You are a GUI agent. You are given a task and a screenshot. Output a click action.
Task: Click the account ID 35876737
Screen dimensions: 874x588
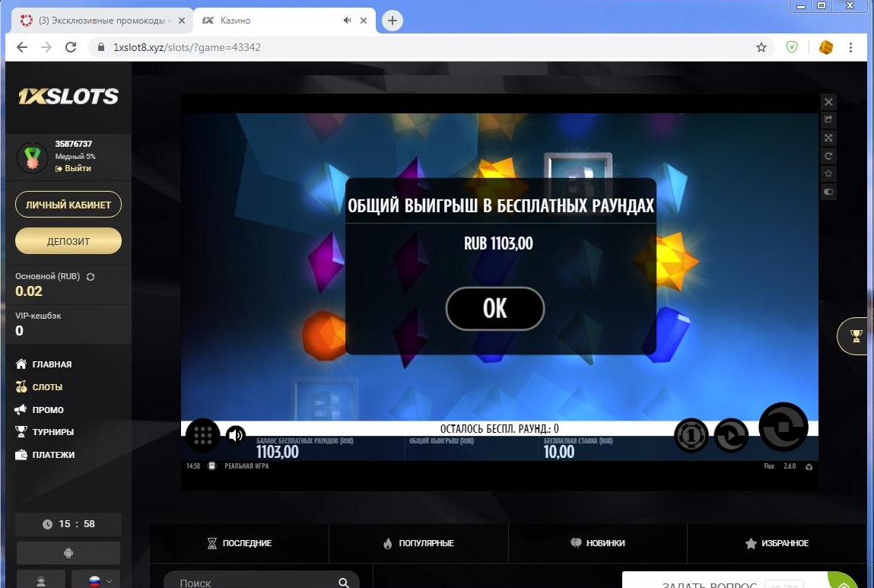point(74,144)
